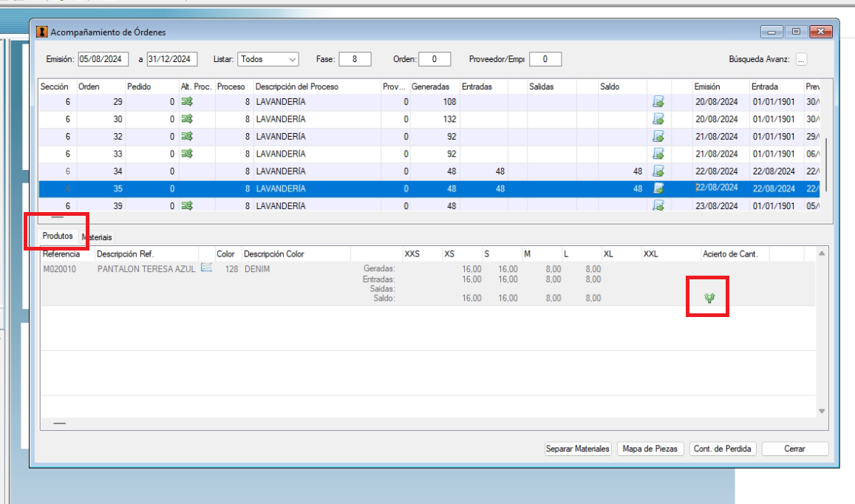The image size is (855, 504).
Task: Click the Saldo column header
Action: click(622, 86)
